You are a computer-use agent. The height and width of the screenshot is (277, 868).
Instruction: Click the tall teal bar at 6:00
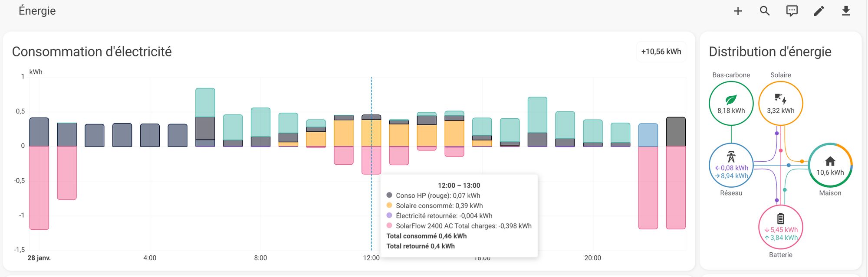(x=205, y=102)
